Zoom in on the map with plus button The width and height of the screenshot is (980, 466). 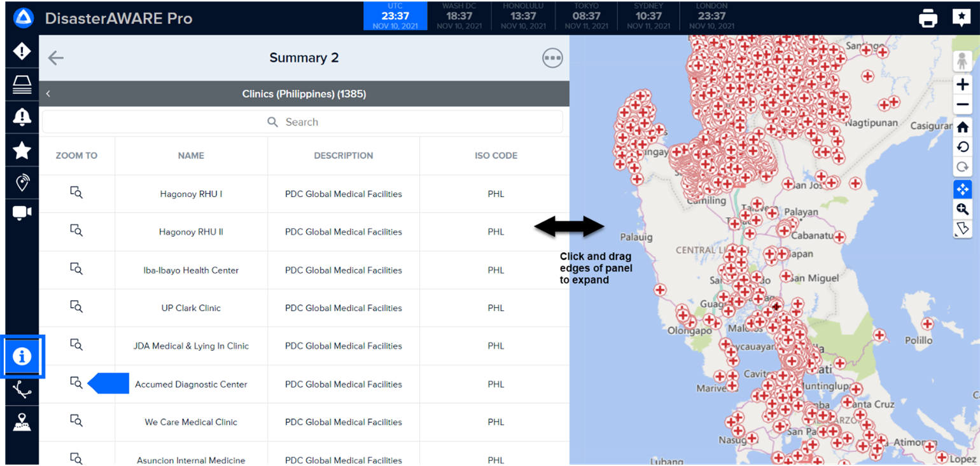click(962, 85)
